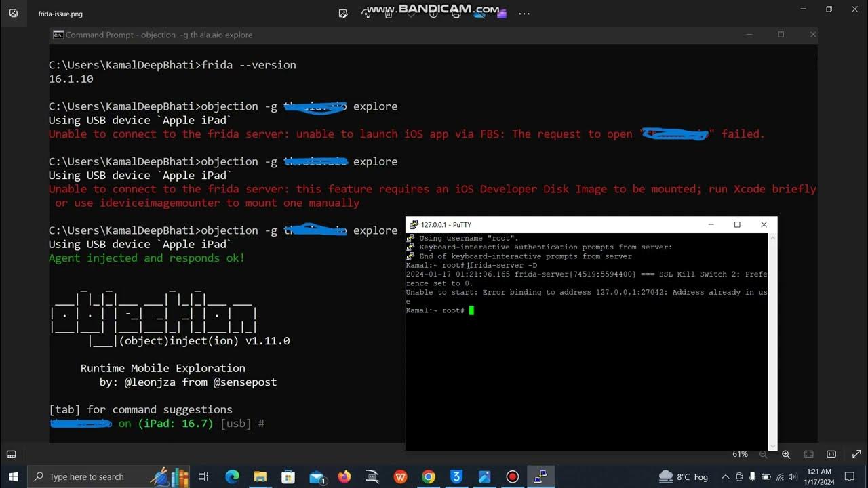Click the Bandicam record icon on taskbar

click(x=513, y=476)
